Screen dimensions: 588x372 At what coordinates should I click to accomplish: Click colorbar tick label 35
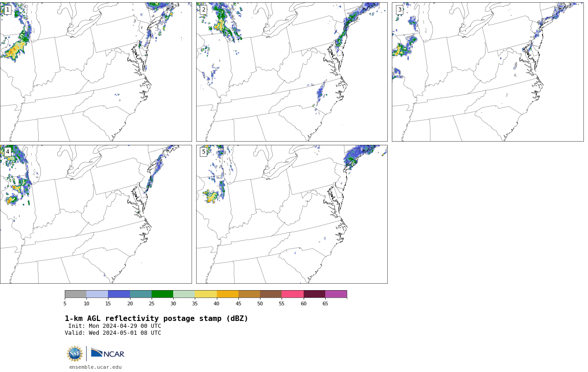tap(195, 303)
